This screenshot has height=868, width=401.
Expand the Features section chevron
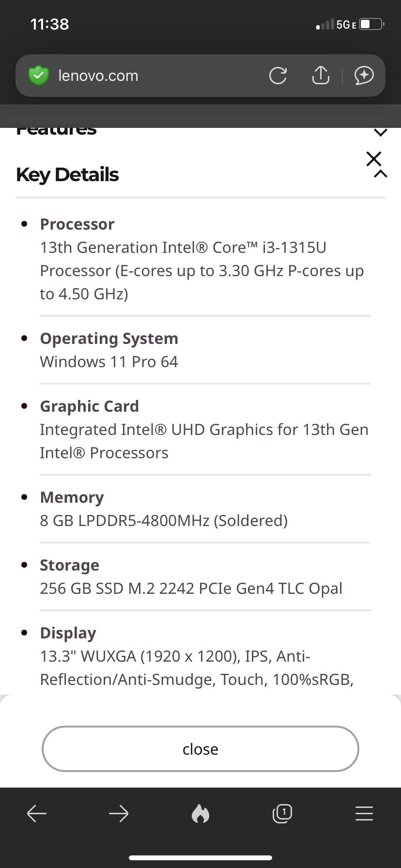pyautogui.click(x=381, y=132)
